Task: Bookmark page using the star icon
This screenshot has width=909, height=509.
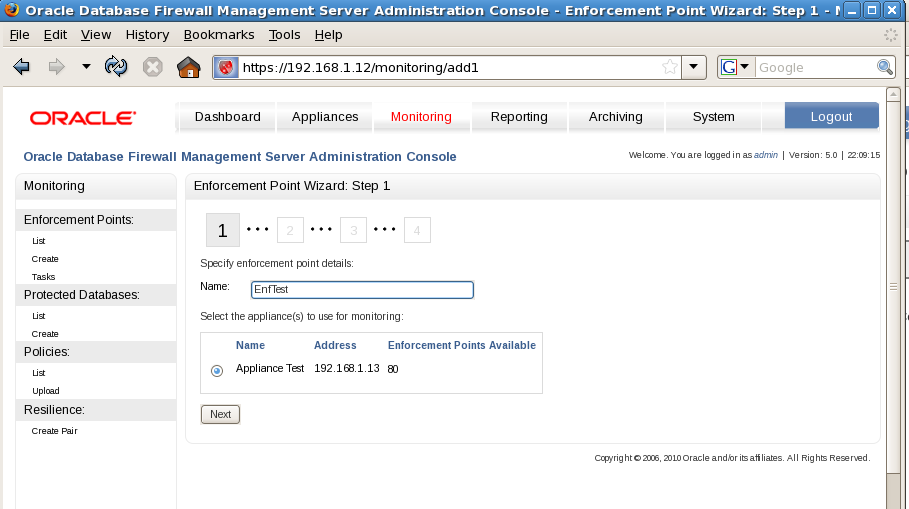Action: [x=669, y=67]
